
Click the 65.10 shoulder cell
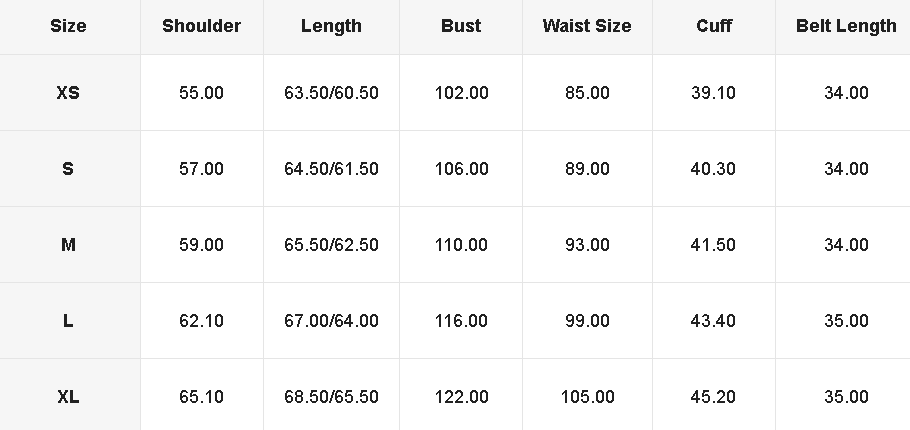click(x=201, y=397)
